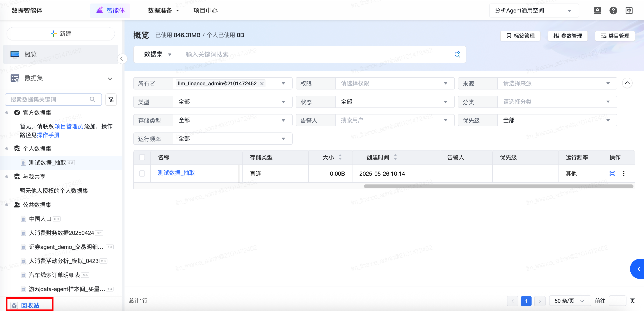Viewport: 644px width, 311px height.
Task: Open the three-dot more menu in table row
Action: pyautogui.click(x=624, y=173)
